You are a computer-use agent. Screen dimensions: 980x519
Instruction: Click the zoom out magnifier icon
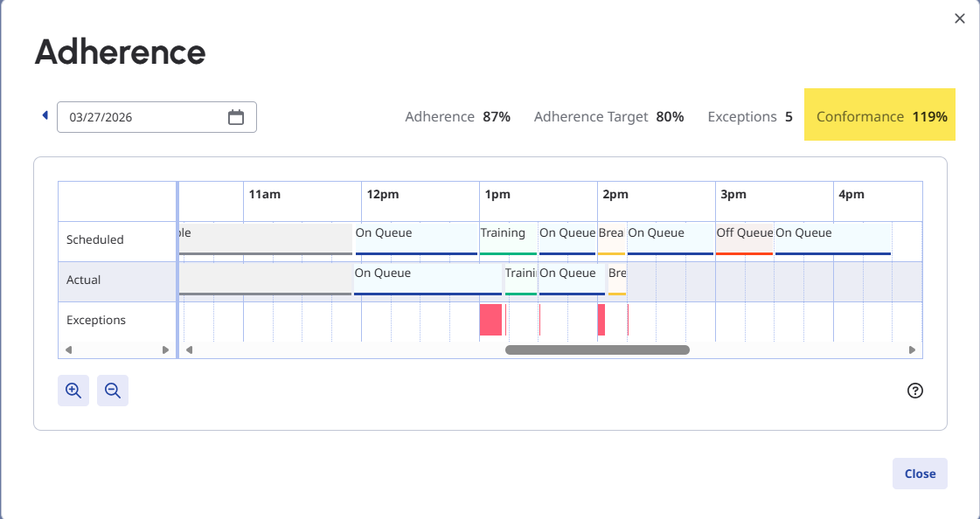point(113,391)
